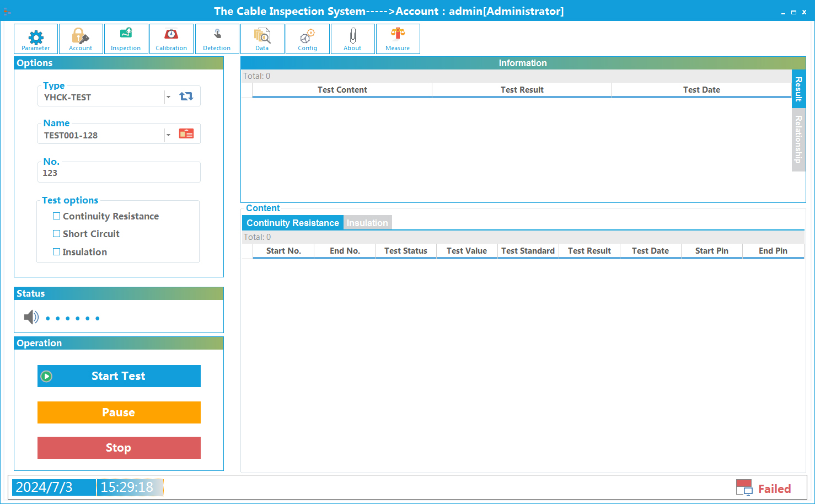Open the Config toolbar icon
The image size is (815, 504).
307,39
